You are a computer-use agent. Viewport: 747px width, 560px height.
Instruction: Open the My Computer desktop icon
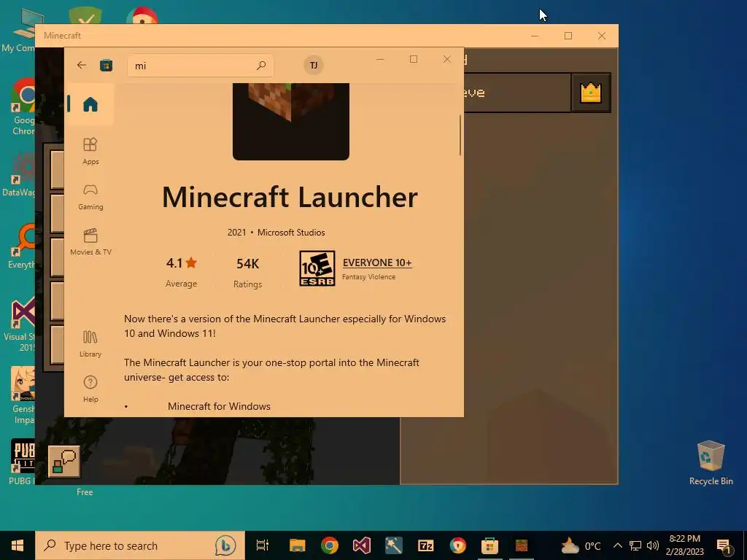[19, 29]
